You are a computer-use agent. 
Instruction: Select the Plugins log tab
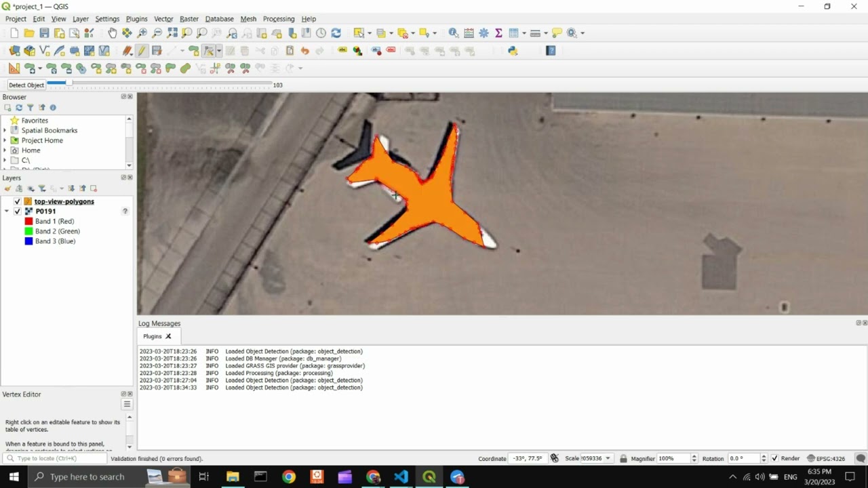pyautogui.click(x=152, y=336)
